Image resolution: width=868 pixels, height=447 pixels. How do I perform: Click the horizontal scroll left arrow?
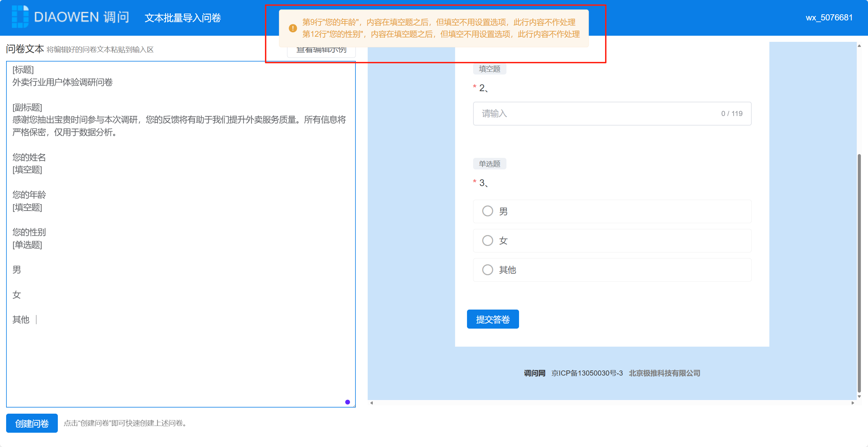371,403
